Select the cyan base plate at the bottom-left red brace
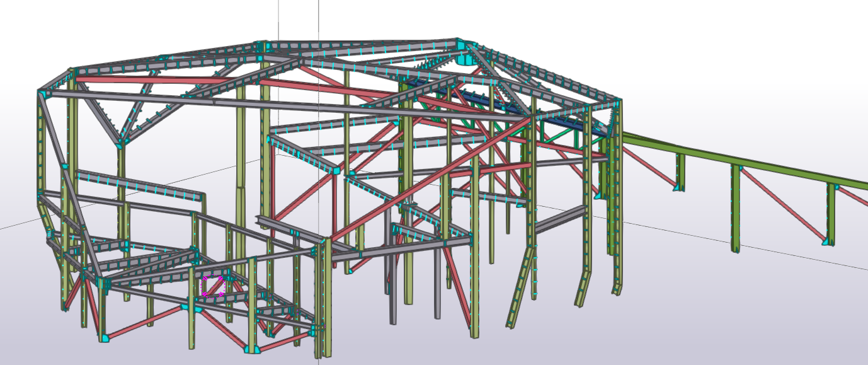Viewport: 868px width, 365px height. point(104,338)
